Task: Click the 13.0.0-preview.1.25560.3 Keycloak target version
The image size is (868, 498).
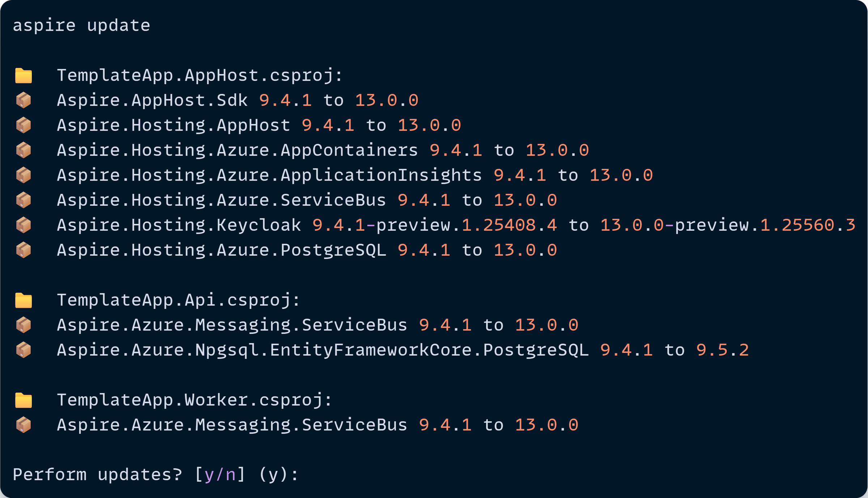Action: [728, 225]
